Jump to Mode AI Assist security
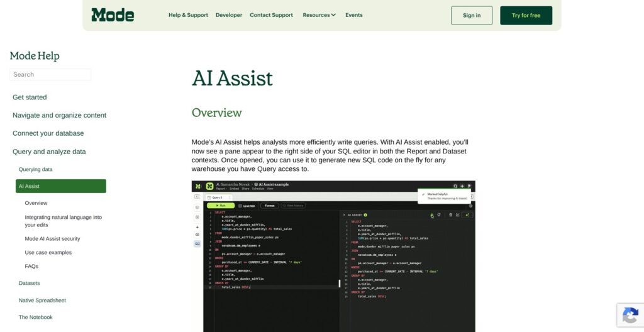 click(x=52, y=239)
